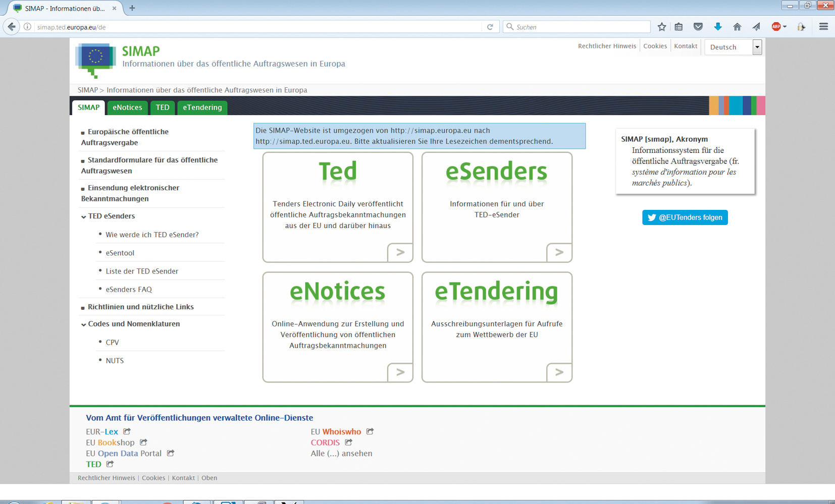835x504 pixels.
Task: Open the Adblock Plus dropdown arrow
Action: pos(785,27)
